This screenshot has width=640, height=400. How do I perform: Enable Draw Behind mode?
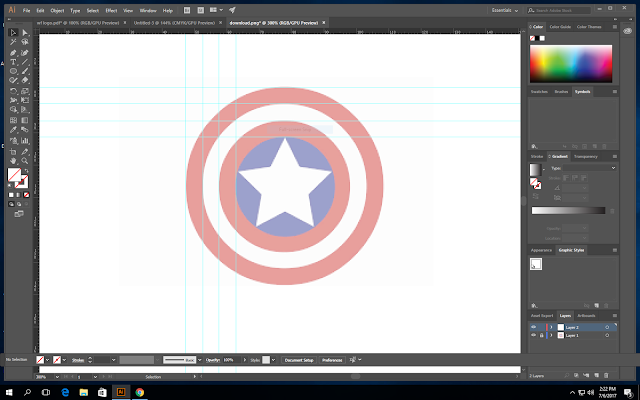pyautogui.click(x=19, y=204)
